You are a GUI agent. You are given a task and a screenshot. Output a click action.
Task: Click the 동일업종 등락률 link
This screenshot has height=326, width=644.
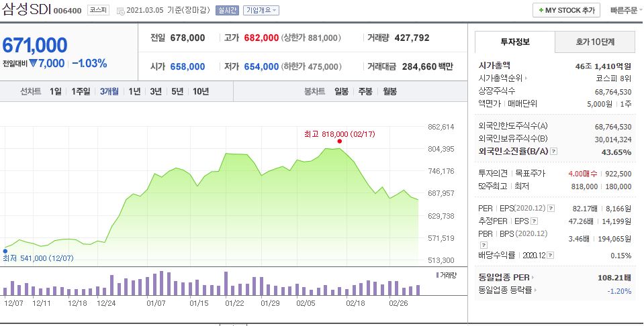pyautogui.click(x=505, y=290)
